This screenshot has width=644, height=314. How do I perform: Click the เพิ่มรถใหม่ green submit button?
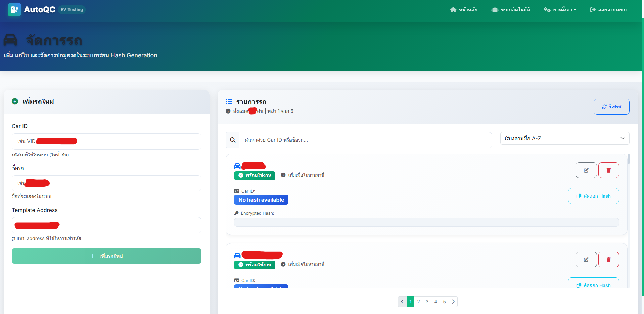(x=106, y=256)
